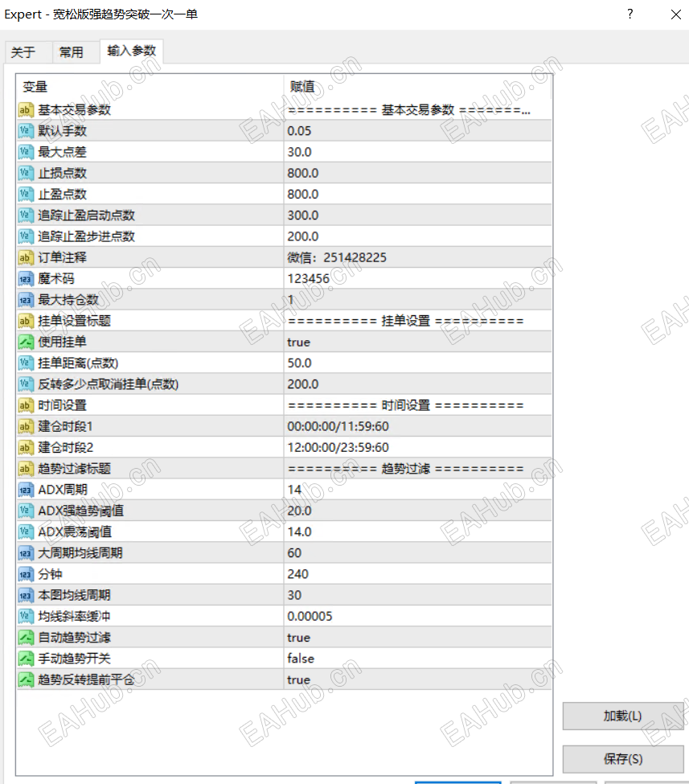The height and width of the screenshot is (784, 689).
Task: Click the icon next to 止损点数
Action: tap(25, 173)
